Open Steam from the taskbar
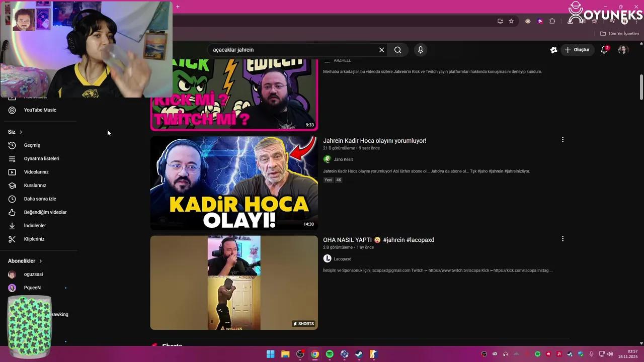This screenshot has width=644, height=362. pos(359,354)
